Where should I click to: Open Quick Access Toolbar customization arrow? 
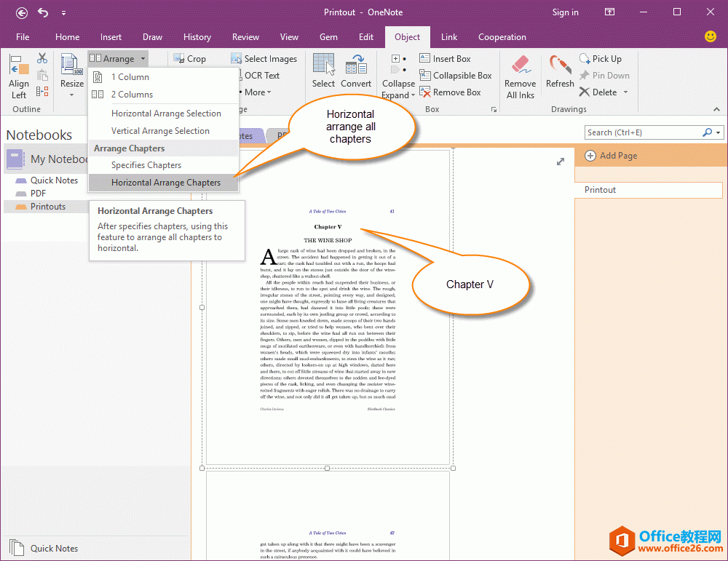63,13
